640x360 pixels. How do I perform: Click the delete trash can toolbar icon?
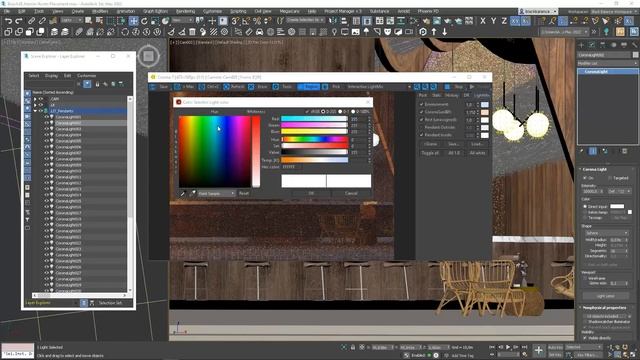[192, 32]
